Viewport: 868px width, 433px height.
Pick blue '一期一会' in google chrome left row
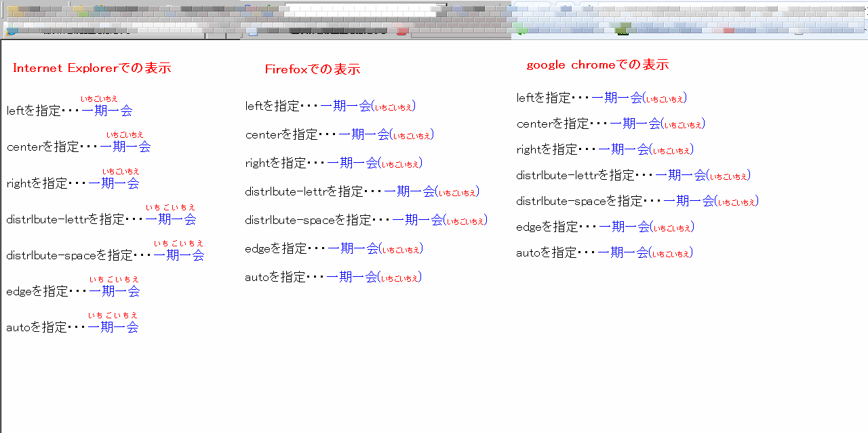tap(617, 98)
